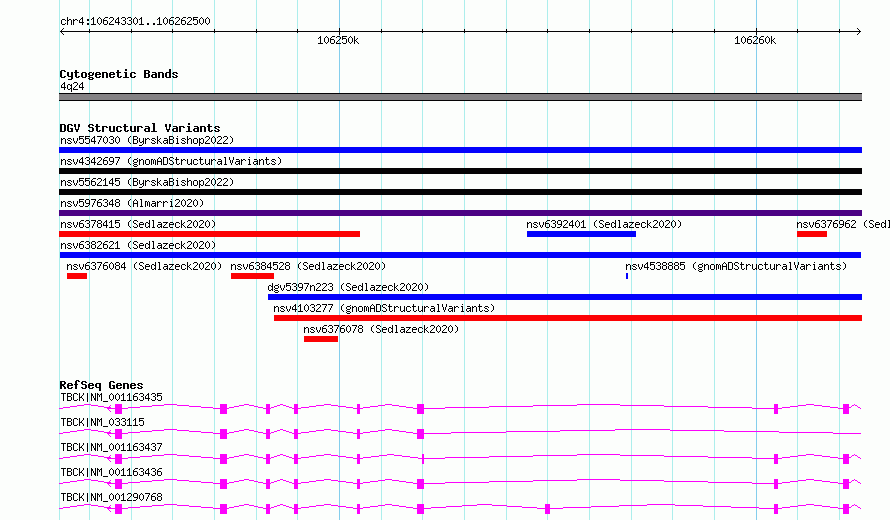The image size is (890, 520).
Task: Open the TBCK|NM_001290768 transcript label
Action: (111, 497)
